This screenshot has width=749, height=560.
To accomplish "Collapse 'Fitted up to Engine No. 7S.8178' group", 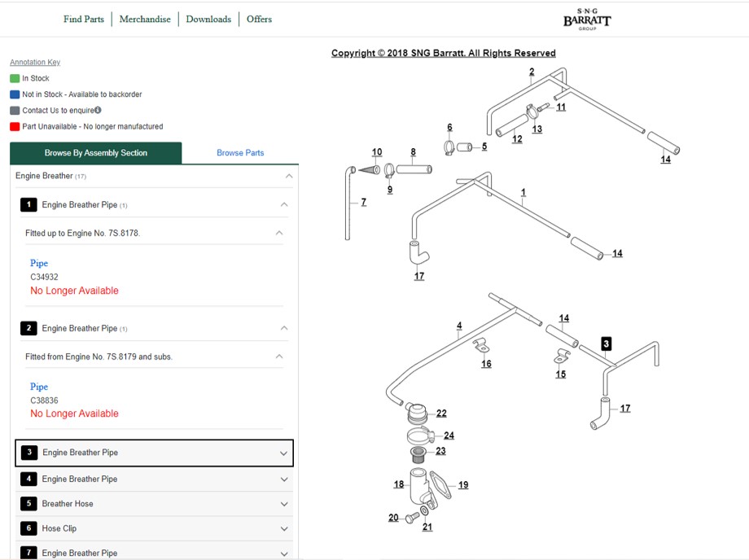I will [x=279, y=233].
